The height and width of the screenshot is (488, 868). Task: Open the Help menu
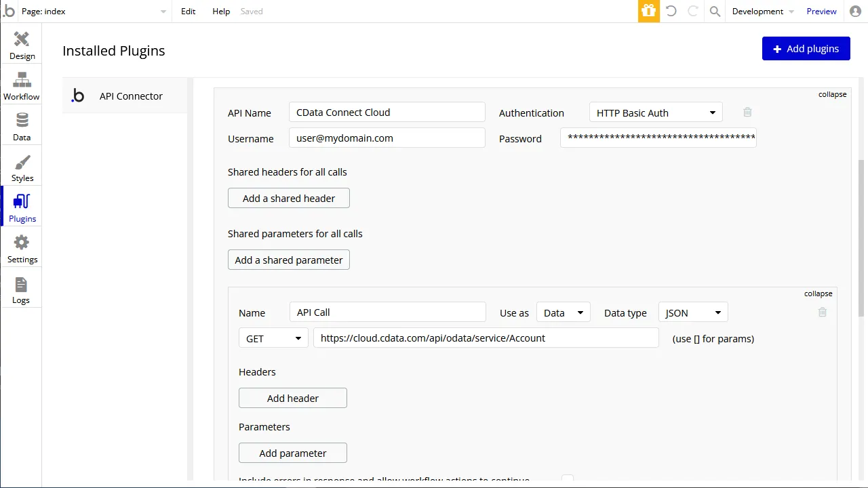[x=220, y=11]
